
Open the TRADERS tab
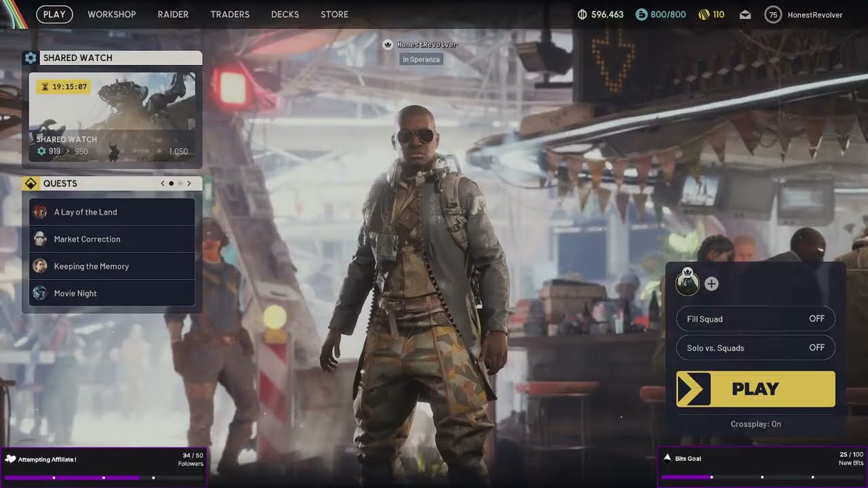(x=230, y=14)
